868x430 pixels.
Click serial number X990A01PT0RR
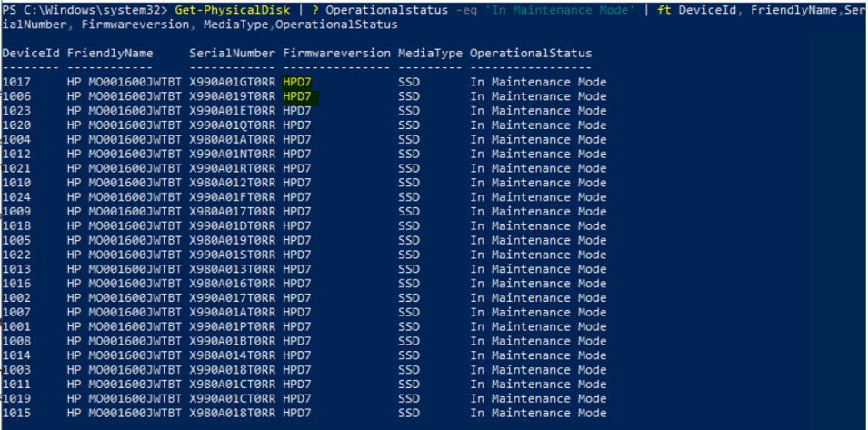[233, 326]
